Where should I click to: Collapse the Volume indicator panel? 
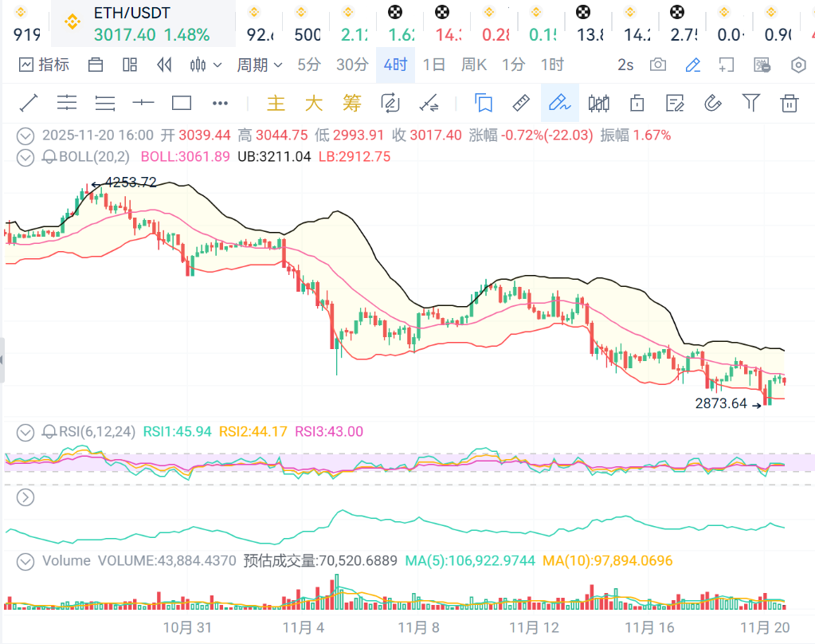coord(26,560)
